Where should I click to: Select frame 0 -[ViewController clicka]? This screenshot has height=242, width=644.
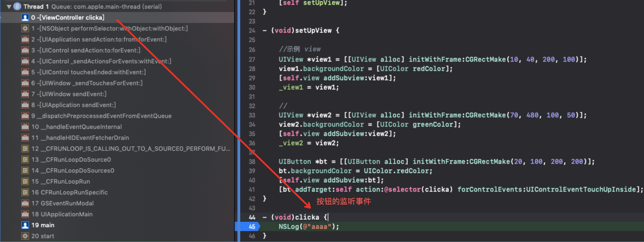click(x=117, y=17)
